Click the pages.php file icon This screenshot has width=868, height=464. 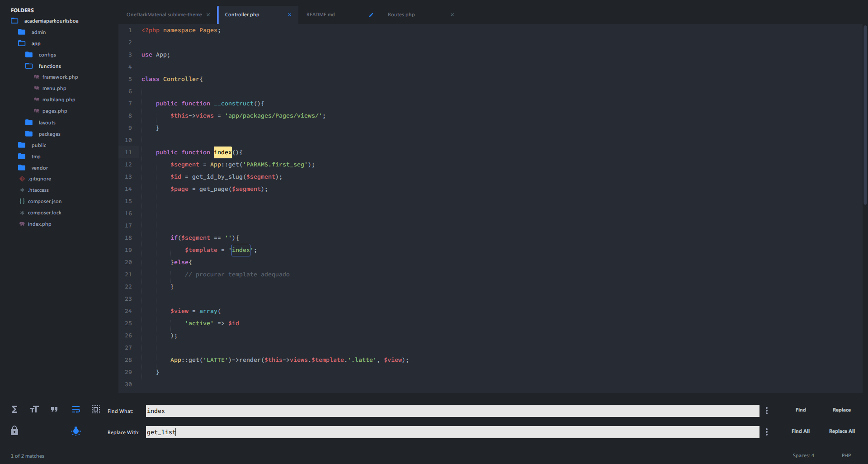coord(37,111)
